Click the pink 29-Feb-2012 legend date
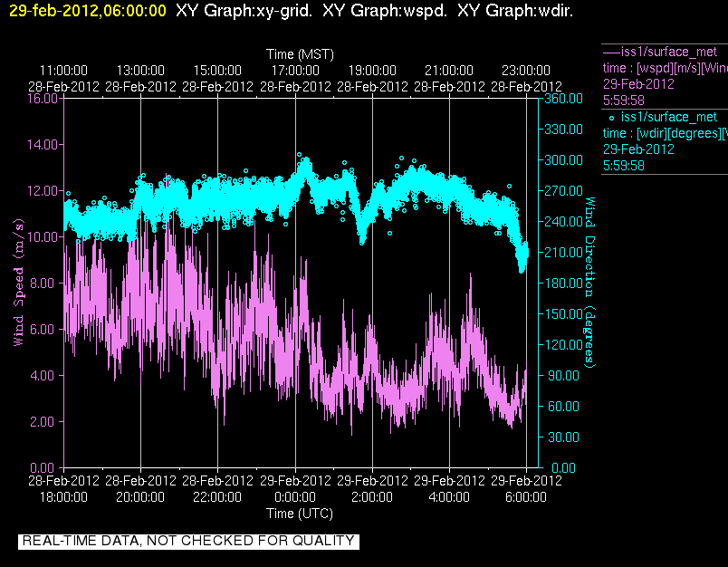 coord(638,84)
